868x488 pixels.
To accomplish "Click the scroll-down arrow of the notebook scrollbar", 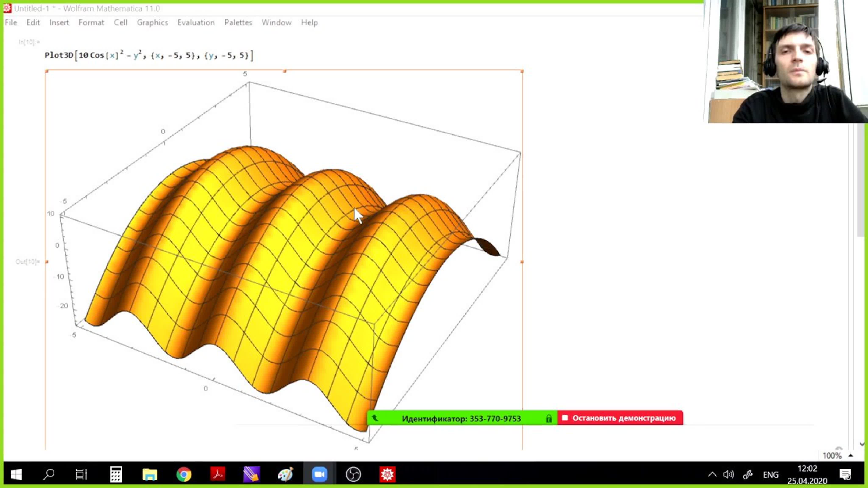I will click(862, 445).
